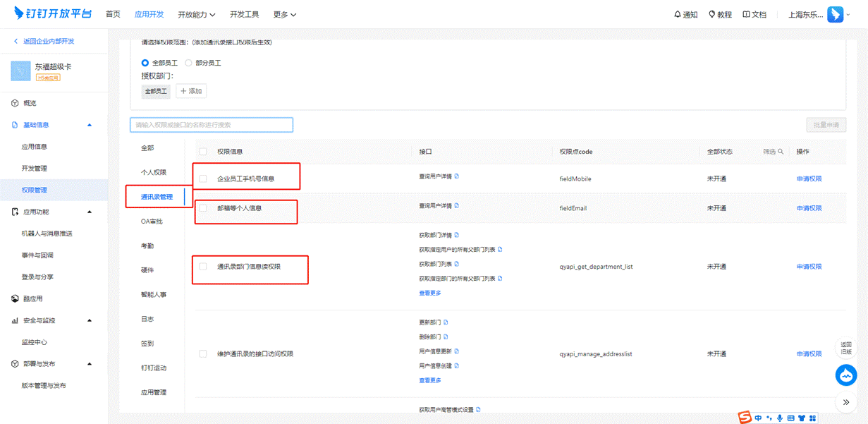Click the double-arrow expand icon at bottom right
Image resolution: width=868 pixels, height=424 pixels.
pyautogui.click(x=846, y=402)
